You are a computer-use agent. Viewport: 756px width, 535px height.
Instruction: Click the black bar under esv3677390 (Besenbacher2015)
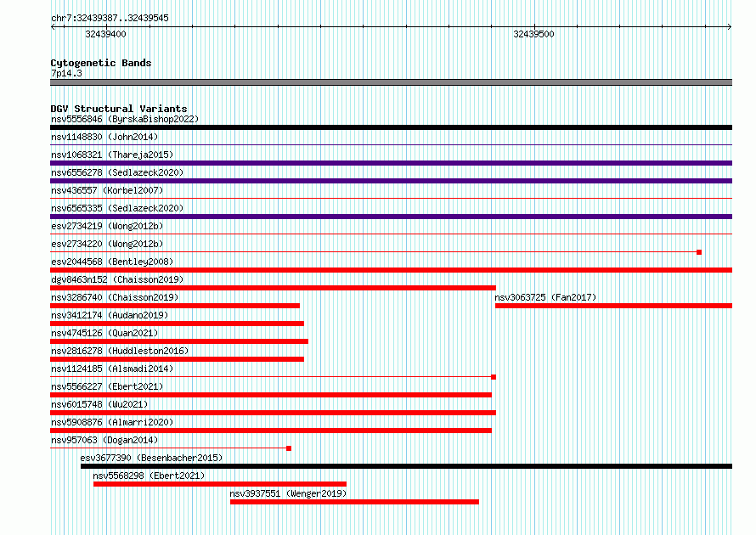coord(406,466)
